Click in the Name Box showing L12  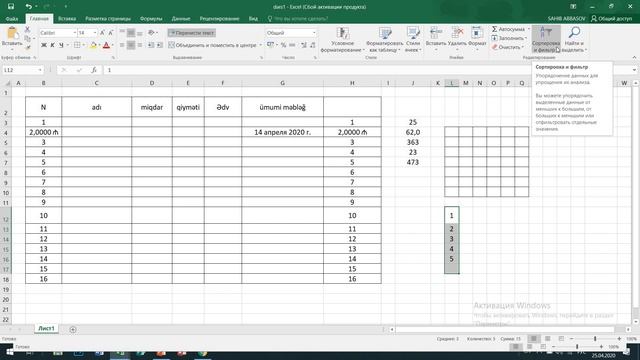pyautogui.click(x=20, y=70)
